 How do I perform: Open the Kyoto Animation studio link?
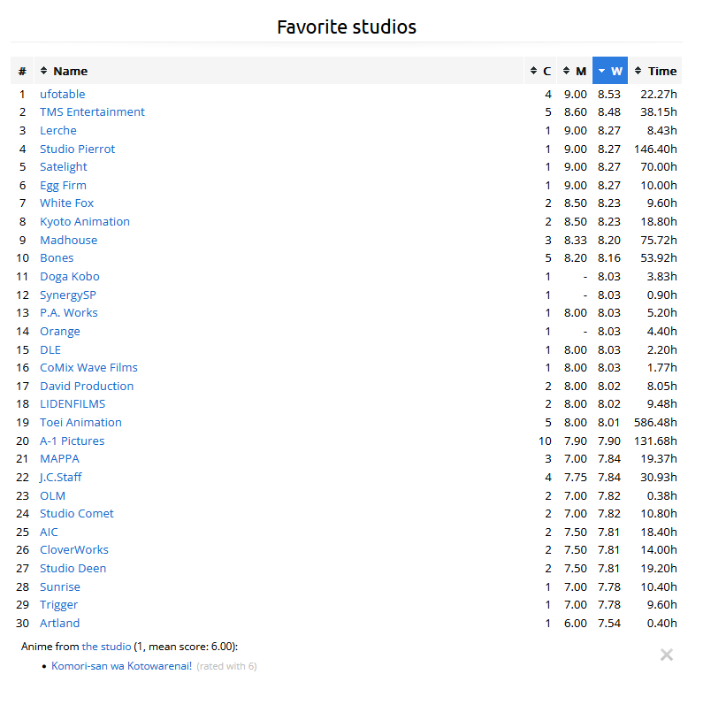[85, 221]
